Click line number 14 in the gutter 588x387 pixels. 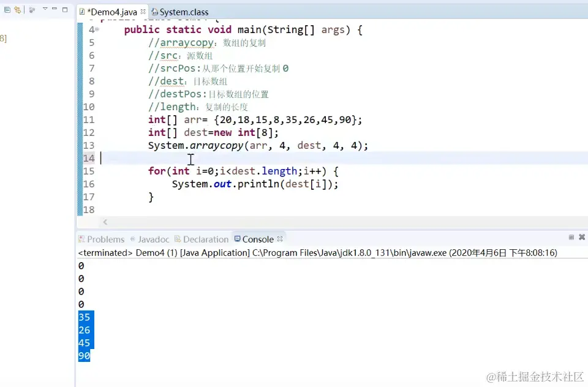point(89,158)
